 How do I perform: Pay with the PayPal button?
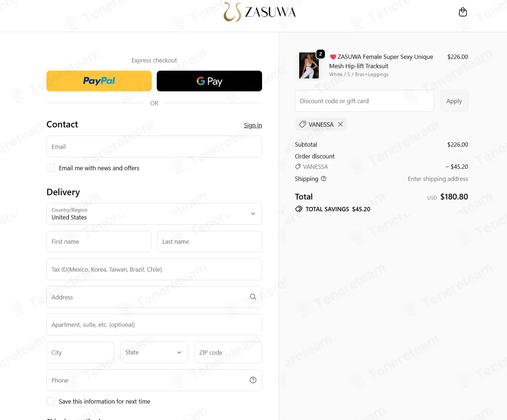tap(99, 81)
